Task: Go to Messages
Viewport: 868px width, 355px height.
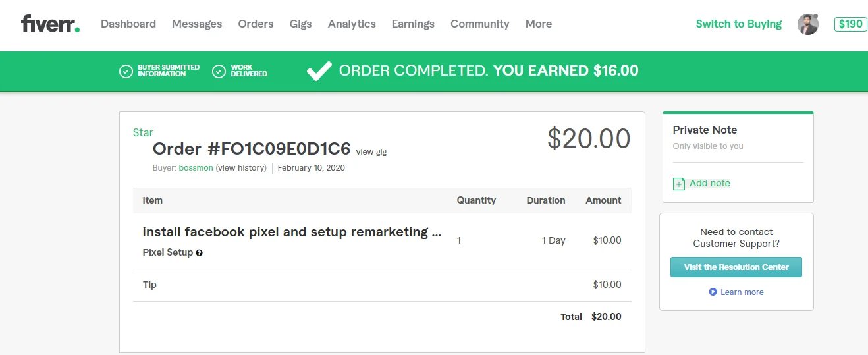Action: click(197, 24)
